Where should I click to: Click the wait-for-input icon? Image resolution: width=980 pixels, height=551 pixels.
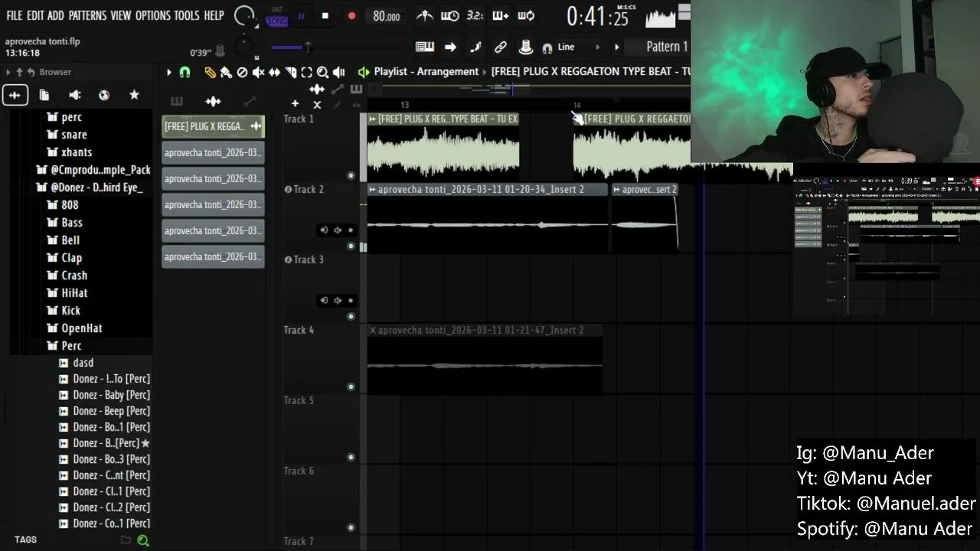point(450,15)
